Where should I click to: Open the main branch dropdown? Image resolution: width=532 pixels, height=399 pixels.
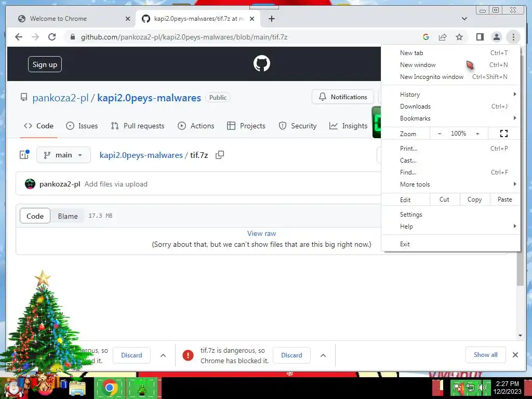[63, 155]
